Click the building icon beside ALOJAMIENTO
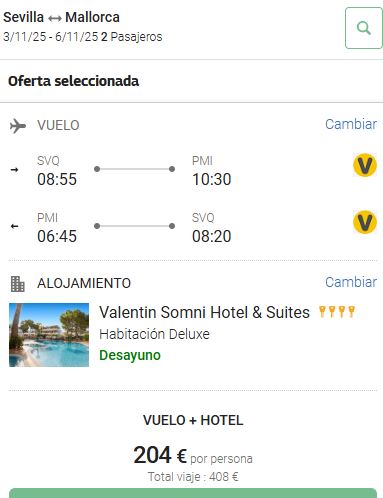This screenshot has width=383, height=498. point(18,284)
